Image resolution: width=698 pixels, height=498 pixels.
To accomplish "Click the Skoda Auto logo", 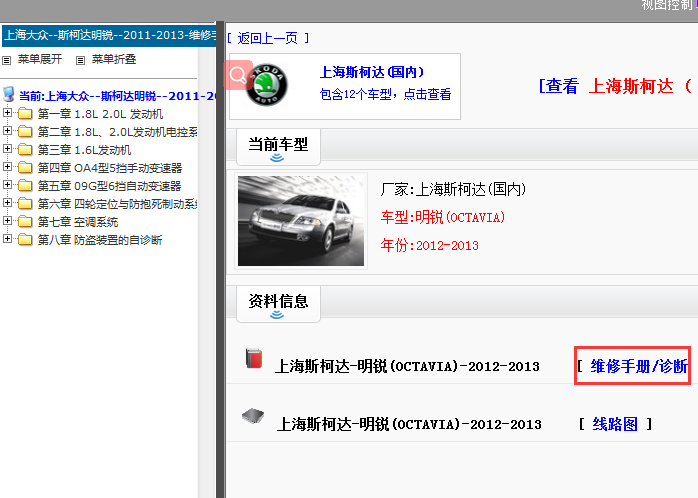I will pos(267,84).
